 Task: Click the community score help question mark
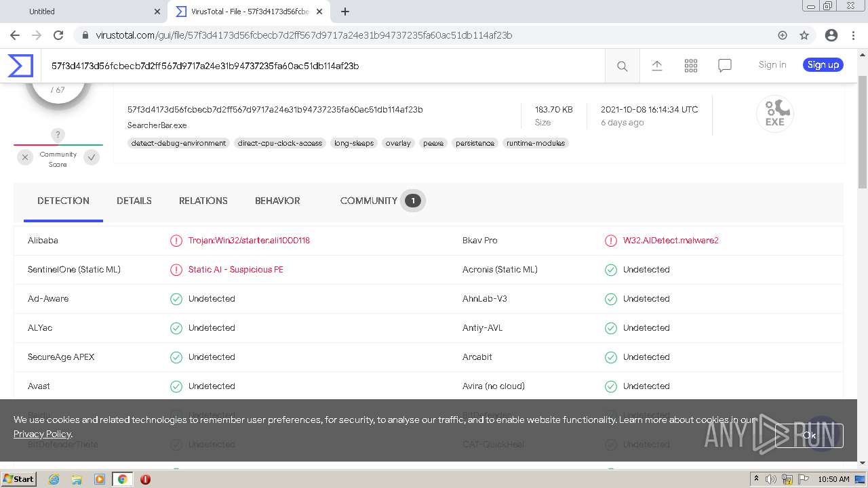click(x=58, y=135)
